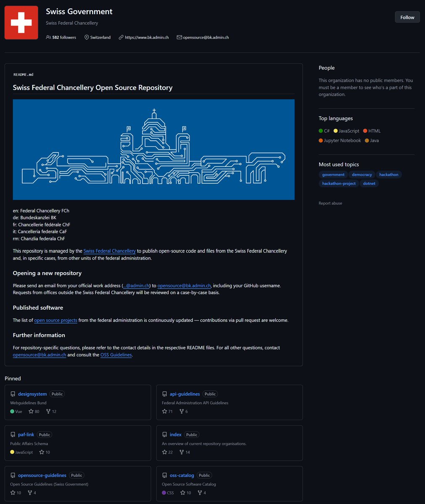Screen dimensions: 425x504
Task: Click the Report abuse link
Action: click(x=330, y=203)
